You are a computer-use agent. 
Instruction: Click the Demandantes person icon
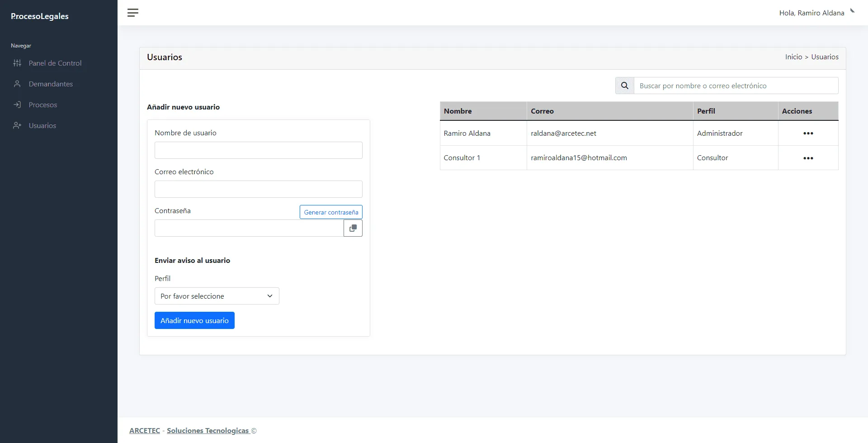17,84
